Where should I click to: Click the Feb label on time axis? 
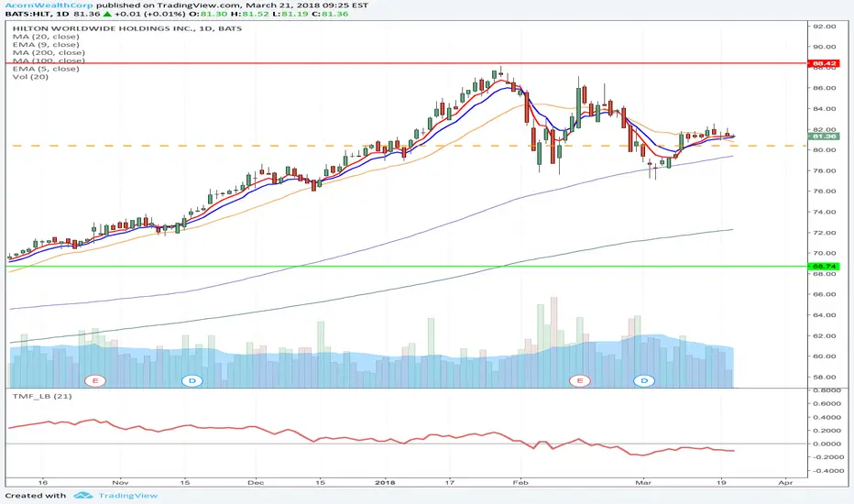[x=520, y=482]
